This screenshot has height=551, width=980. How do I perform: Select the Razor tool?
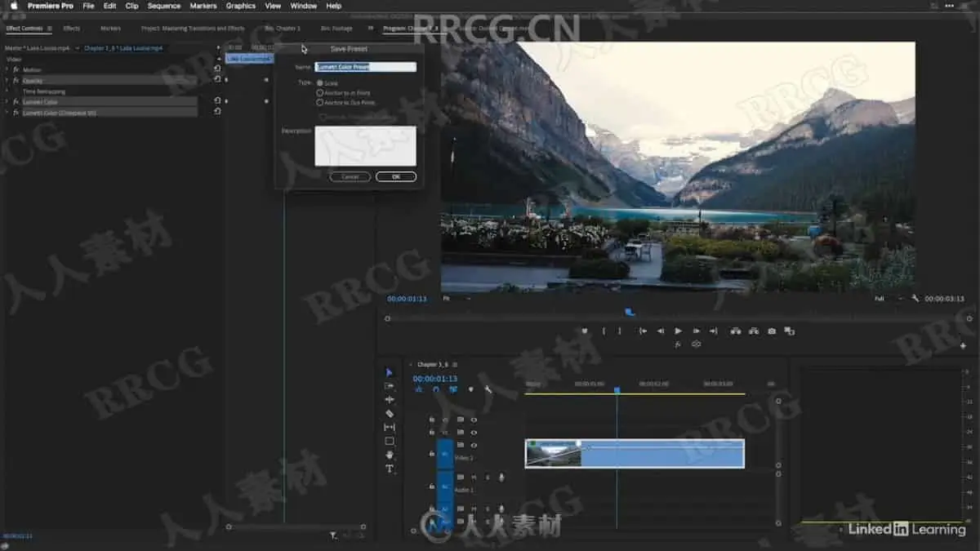point(390,414)
